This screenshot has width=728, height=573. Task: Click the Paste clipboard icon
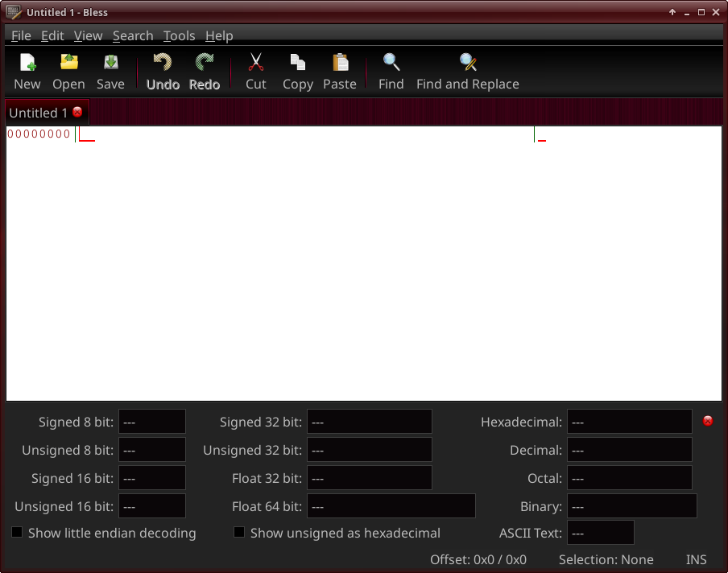[340, 63]
